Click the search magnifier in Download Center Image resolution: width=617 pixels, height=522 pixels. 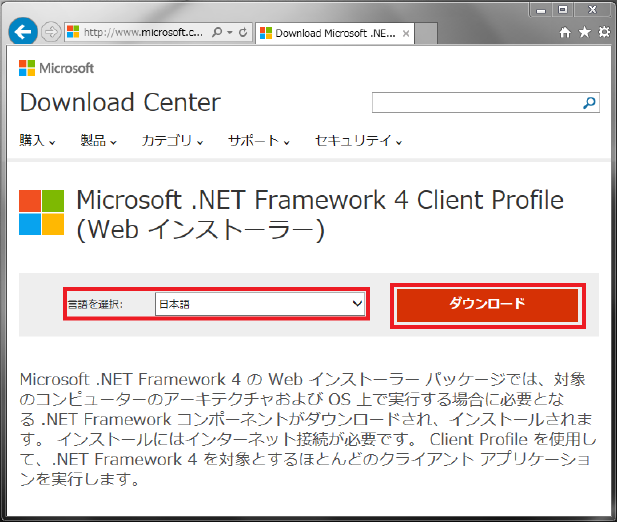tap(589, 103)
